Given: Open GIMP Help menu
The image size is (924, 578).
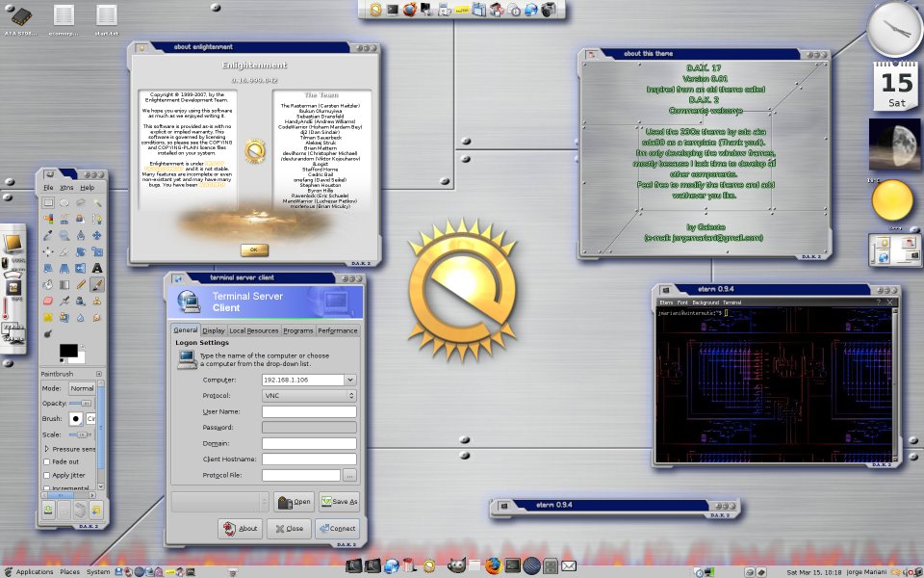Looking at the screenshot, I should coord(88,188).
